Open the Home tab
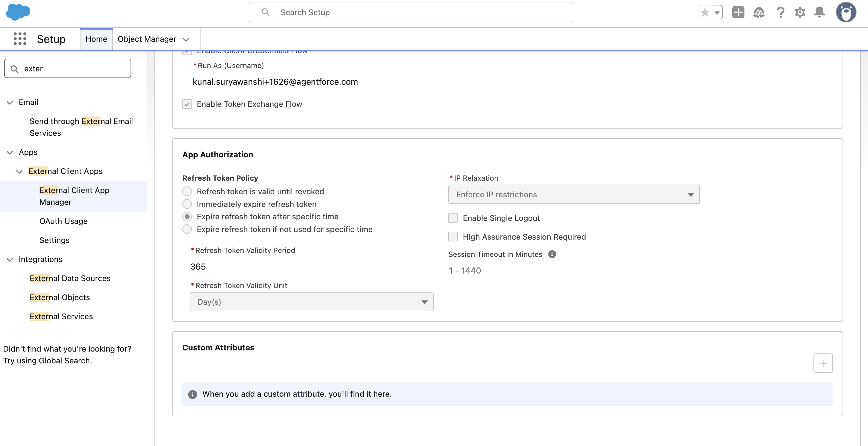The height and width of the screenshot is (446, 868). point(96,39)
